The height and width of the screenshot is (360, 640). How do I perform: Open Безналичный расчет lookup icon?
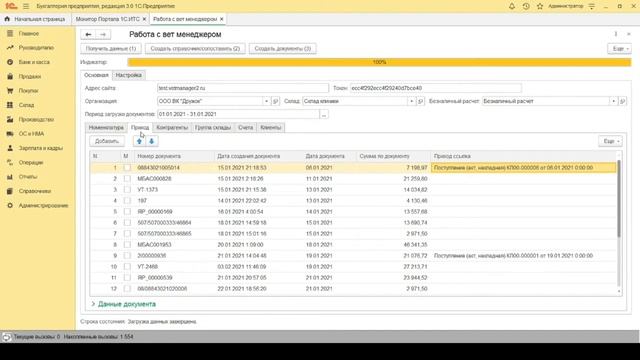pos(622,101)
